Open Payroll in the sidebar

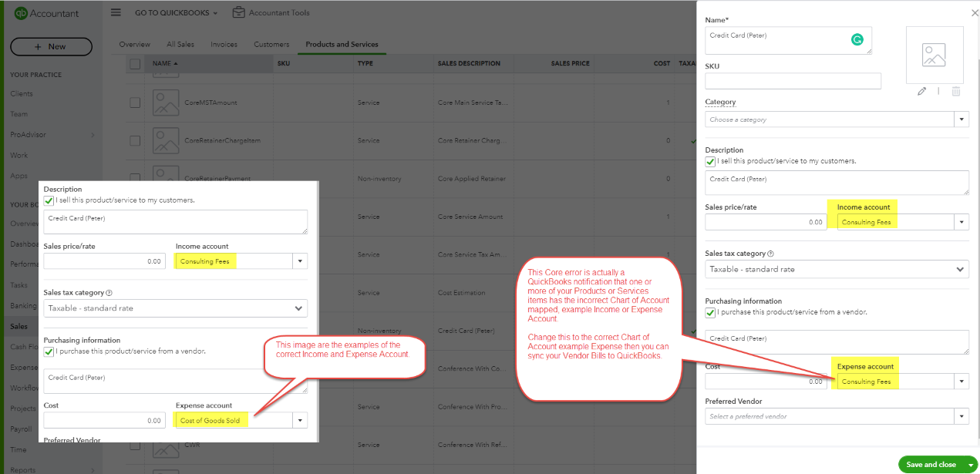pos(21,429)
